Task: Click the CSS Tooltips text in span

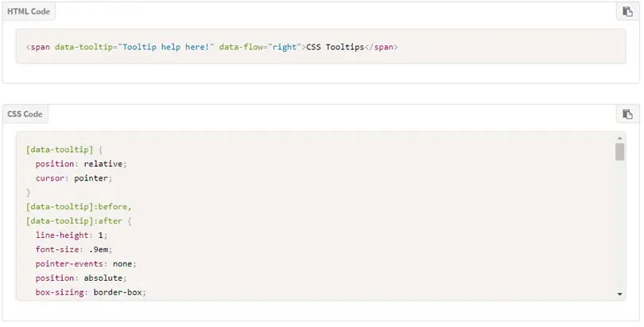Action: [336, 47]
